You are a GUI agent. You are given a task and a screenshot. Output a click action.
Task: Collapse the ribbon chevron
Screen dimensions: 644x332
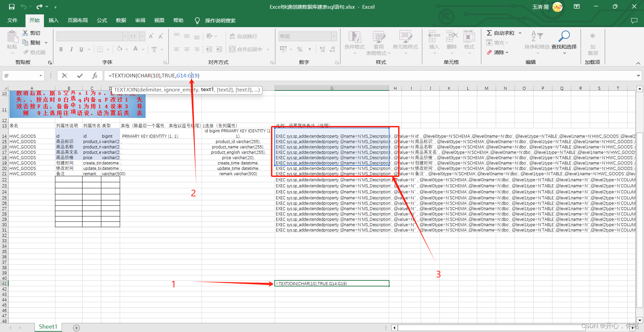tap(638, 63)
